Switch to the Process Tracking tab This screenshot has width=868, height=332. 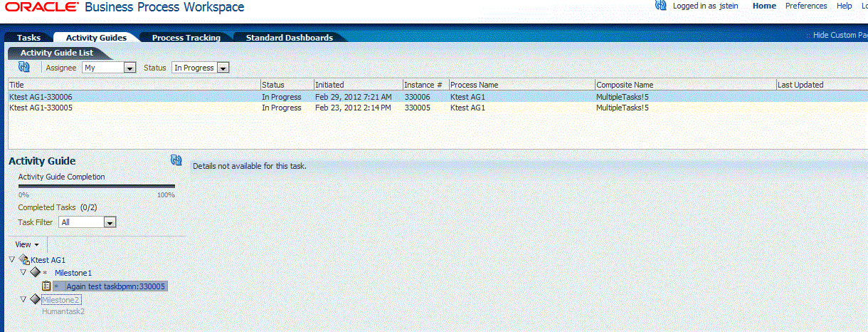(186, 38)
